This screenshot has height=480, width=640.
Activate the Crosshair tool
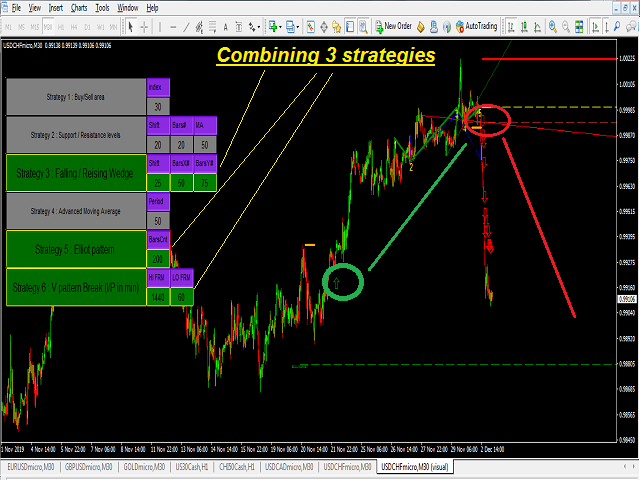[144, 27]
